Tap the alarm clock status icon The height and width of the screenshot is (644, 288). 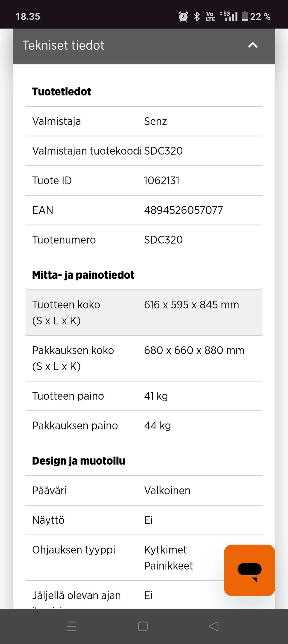point(183,17)
